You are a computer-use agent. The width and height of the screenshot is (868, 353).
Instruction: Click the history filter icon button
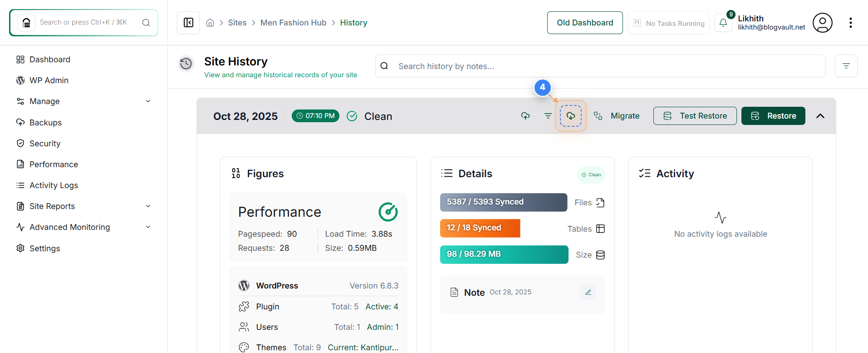coord(846,66)
